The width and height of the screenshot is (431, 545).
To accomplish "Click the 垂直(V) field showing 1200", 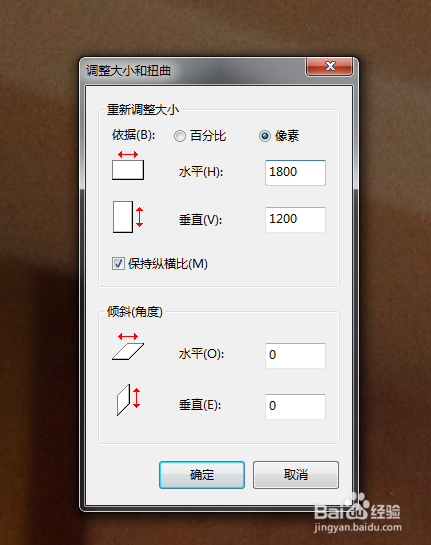I will coord(295,220).
